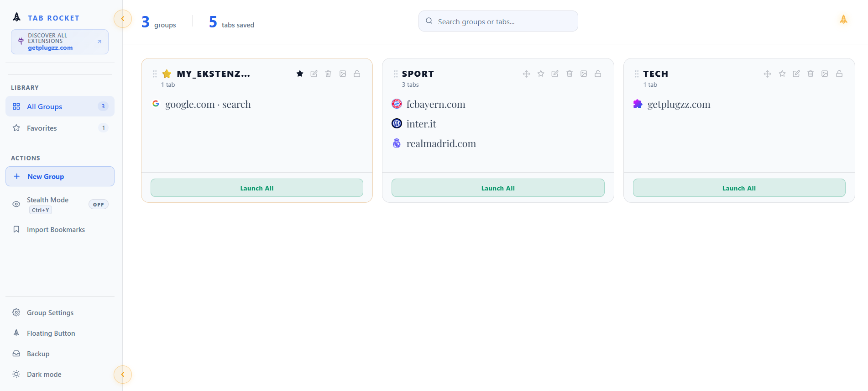Unfavorite the MY_EKSTENZ group star
Viewport: 868px width, 391px height.
pos(300,74)
